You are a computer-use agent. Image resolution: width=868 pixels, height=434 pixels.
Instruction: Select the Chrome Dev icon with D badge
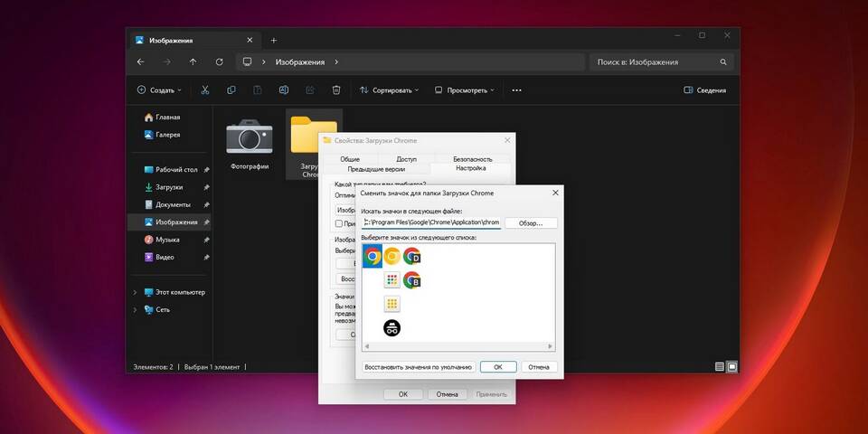coord(412,256)
